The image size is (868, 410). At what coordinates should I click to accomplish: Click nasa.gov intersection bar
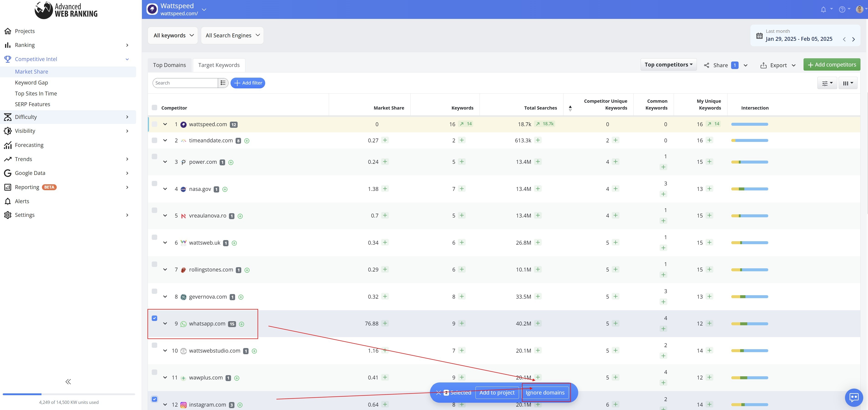[x=749, y=189]
